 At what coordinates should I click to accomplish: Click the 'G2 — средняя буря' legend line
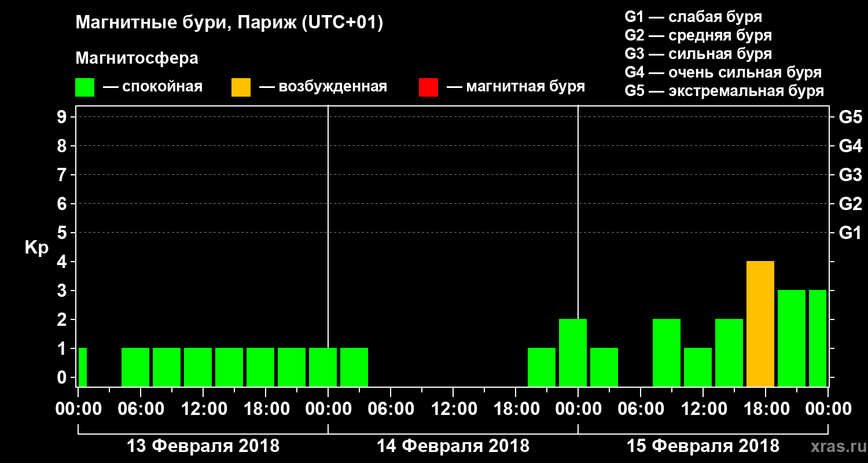[x=698, y=35]
